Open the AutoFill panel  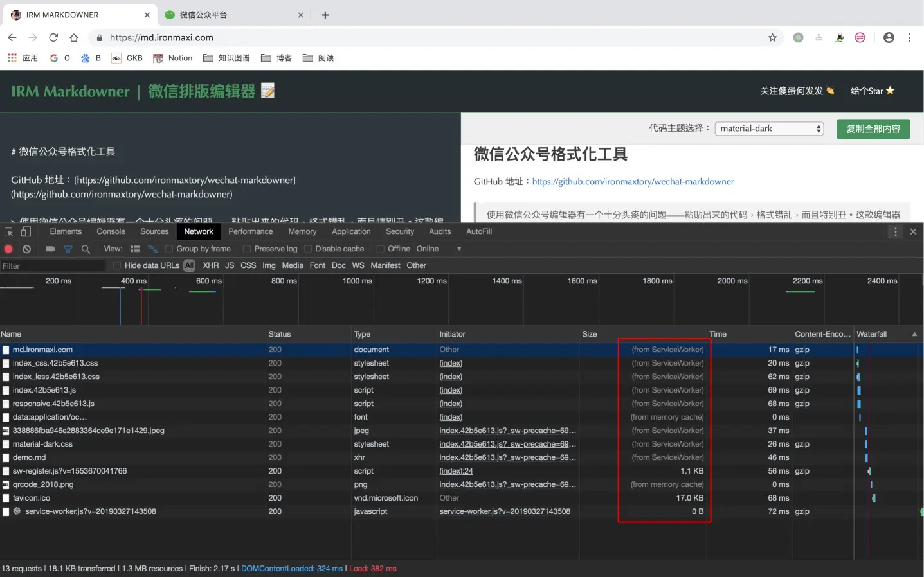pos(479,231)
